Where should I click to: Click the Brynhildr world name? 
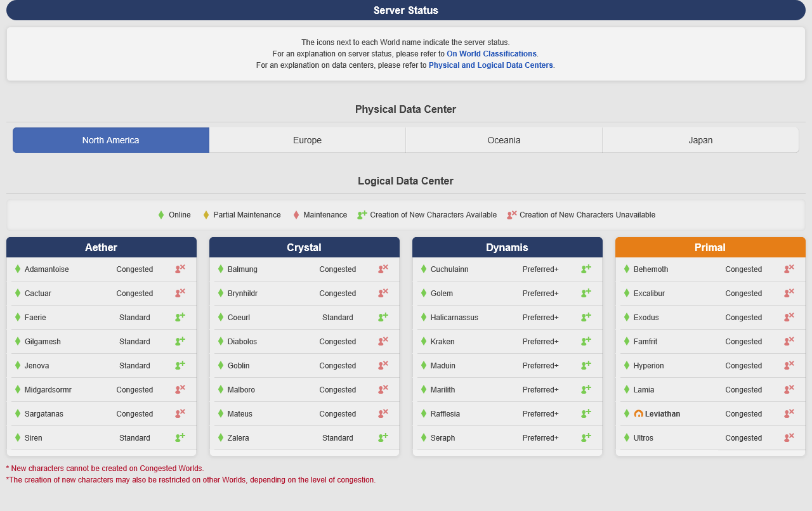[x=242, y=294]
